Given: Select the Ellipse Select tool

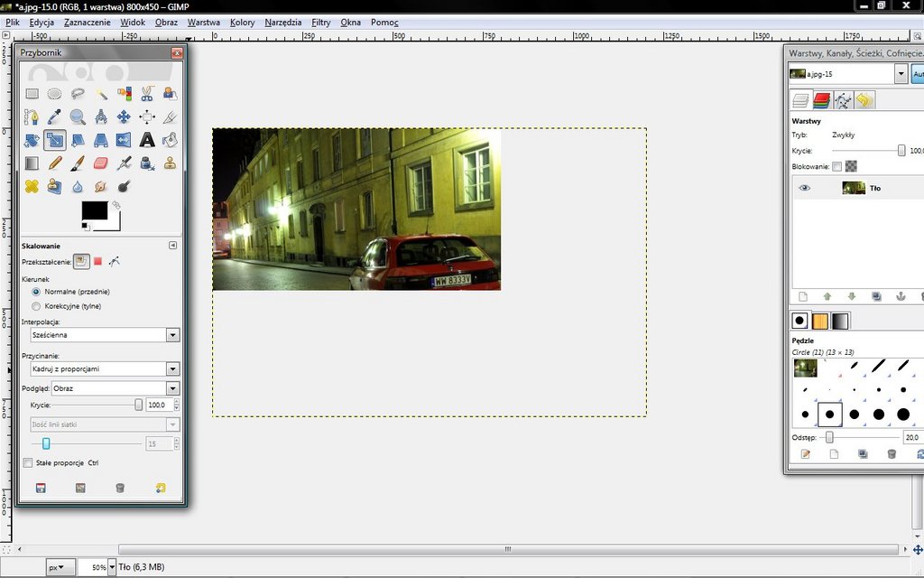Looking at the screenshot, I should coord(55,94).
